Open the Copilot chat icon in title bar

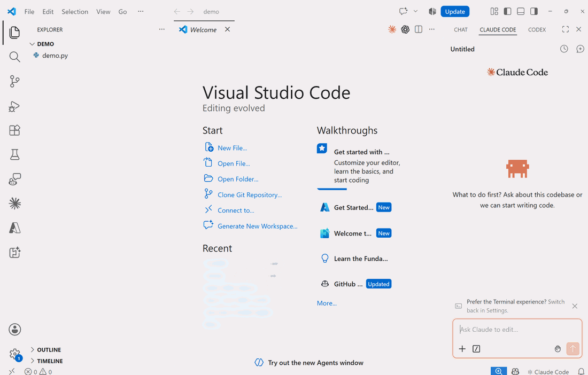click(403, 11)
